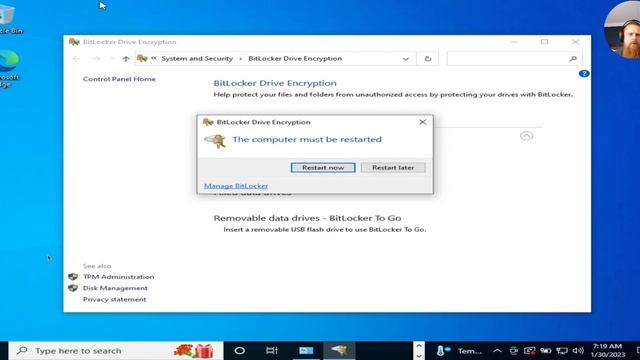
Task: Click BitLocker taskbar button
Action: pos(339,351)
